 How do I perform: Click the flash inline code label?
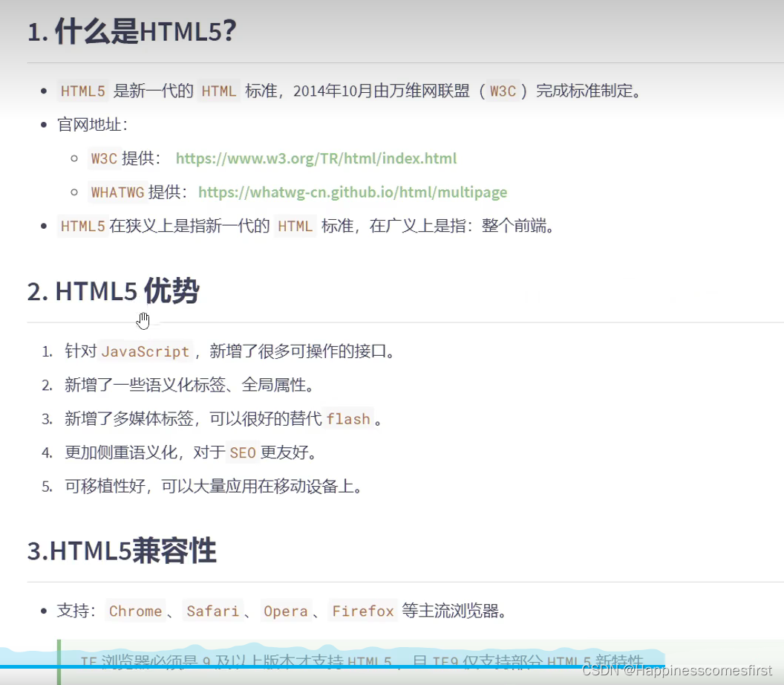coord(348,419)
